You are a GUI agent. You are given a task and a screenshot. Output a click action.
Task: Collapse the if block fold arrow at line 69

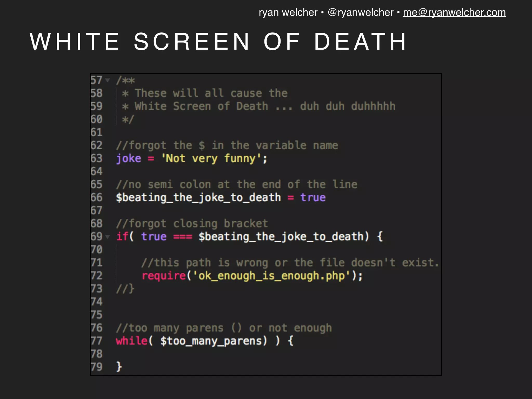[x=108, y=236]
